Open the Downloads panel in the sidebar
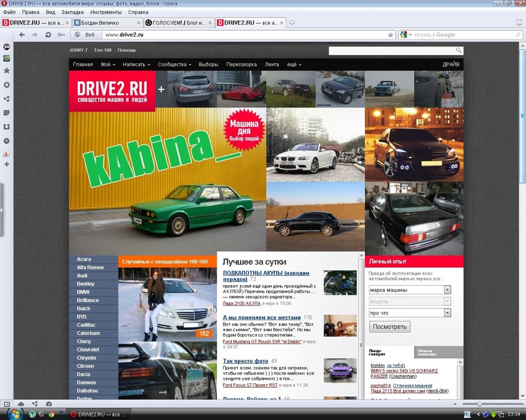Viewport: 526px width, 420px height. click(x=7, y=127)
